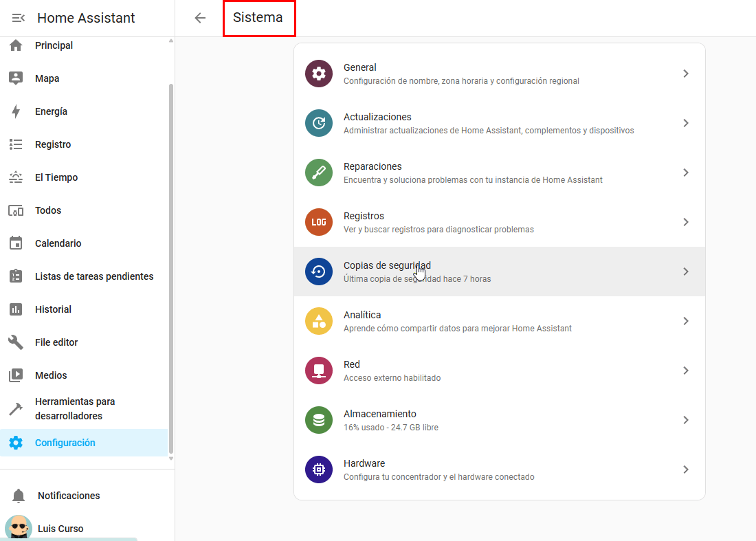Viewport: 756px width, 541px height.
Task: Select Listas de tareas pendientes label
Action: tap(95, 276)
